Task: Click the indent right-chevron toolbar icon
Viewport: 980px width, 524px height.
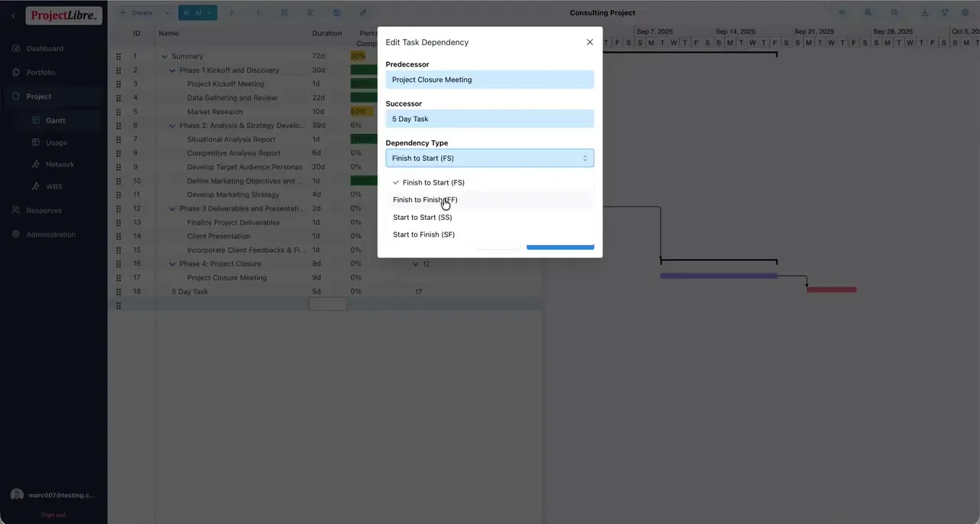Action: pyautogui.click(x=232, y=13)
